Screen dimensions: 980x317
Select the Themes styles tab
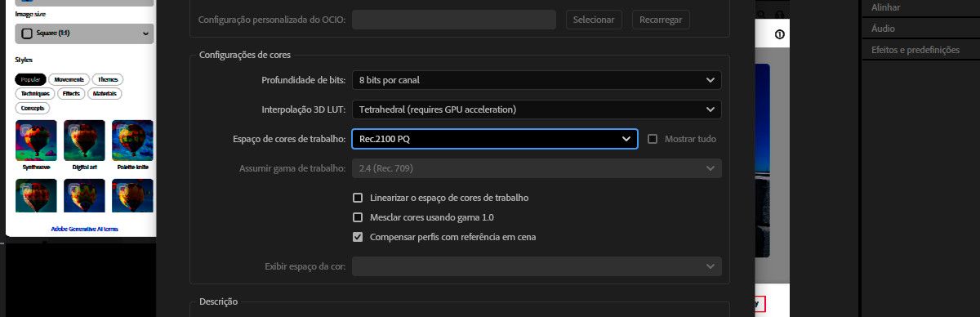pos(107,79)
